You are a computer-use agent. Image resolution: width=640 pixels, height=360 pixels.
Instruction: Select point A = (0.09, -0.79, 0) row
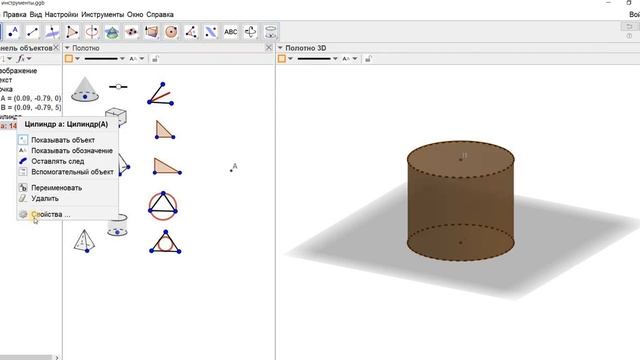[31, 98]
